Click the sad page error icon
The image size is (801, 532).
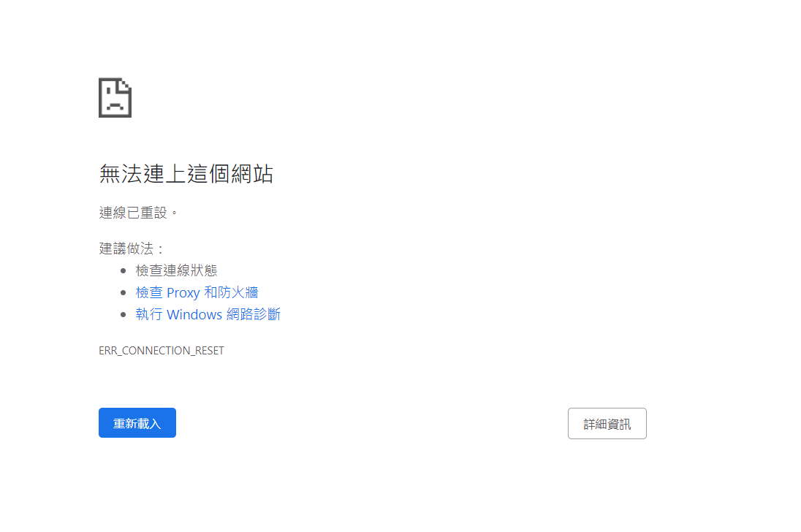tap(115, 97)
